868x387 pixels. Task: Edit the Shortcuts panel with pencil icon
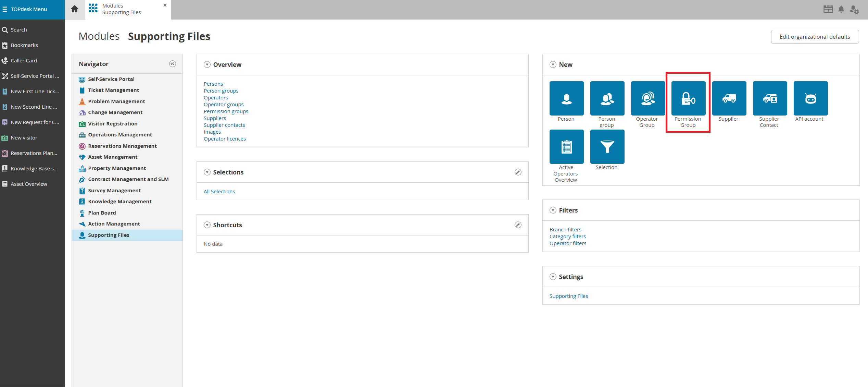click(x=518, y=225)
